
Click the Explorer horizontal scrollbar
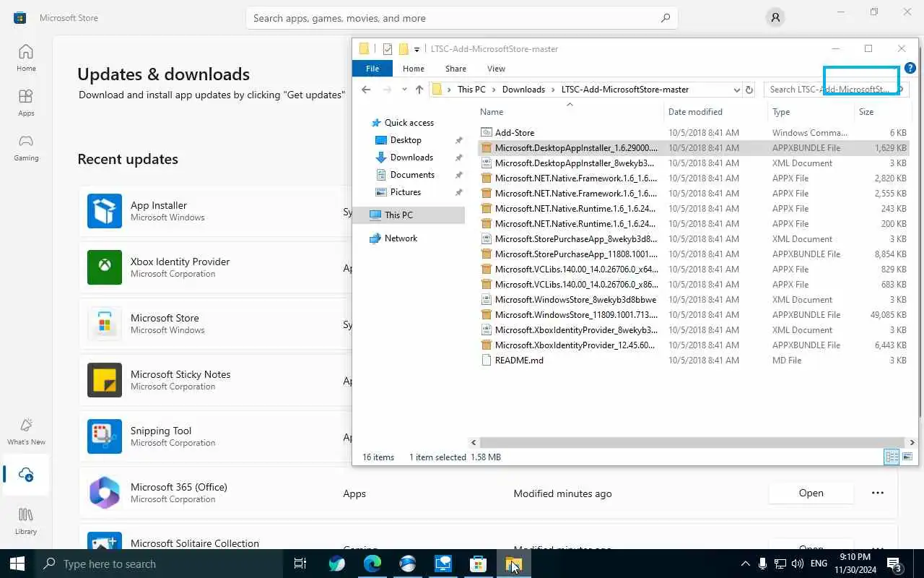click(x=692, y=442)
